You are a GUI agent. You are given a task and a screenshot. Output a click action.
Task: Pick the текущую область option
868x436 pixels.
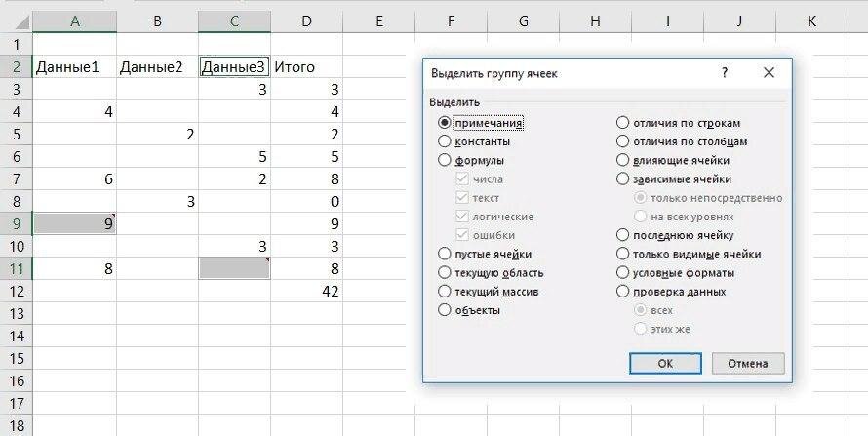446,272
